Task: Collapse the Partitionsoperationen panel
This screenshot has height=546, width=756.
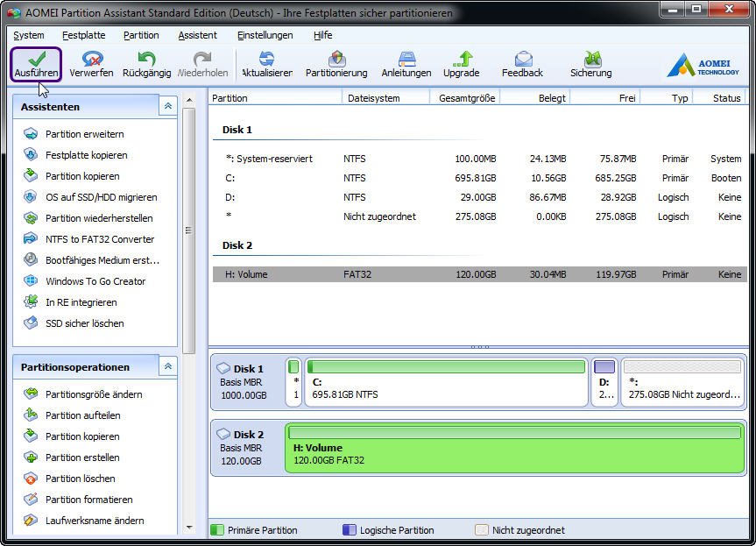Action: pyautogui.click(x=168, y=366)
